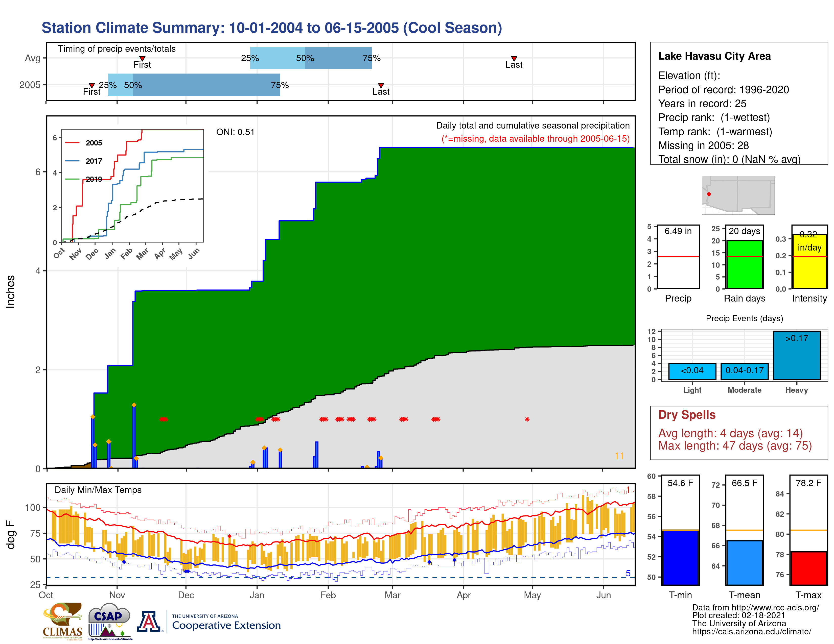Click the light blue T-mean bar

(x=744, y=563)
